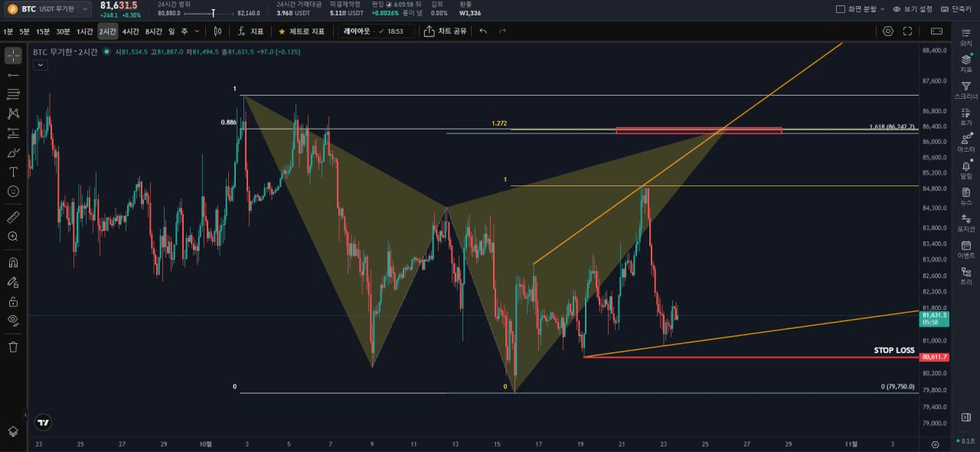Toggle hide all drawings eye icon
This screenshot has height=452, width=980.
pos(13,320)
